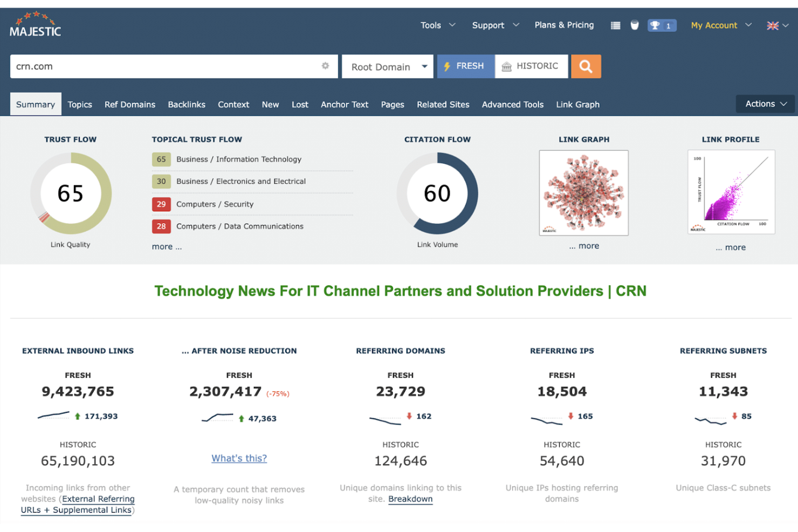
Task: Select the Anchor Text tab
Action: click(345, 105)
